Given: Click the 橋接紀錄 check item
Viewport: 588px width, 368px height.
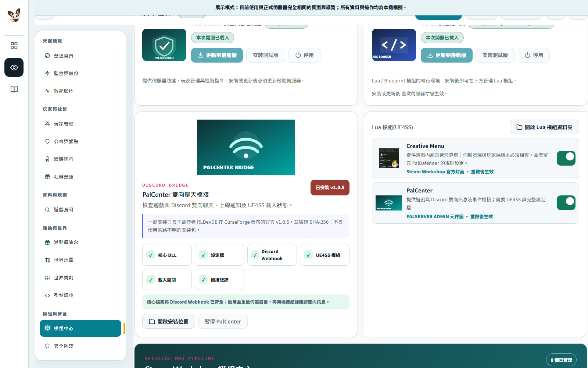Looking at the screenshot, I should [219, 279].
